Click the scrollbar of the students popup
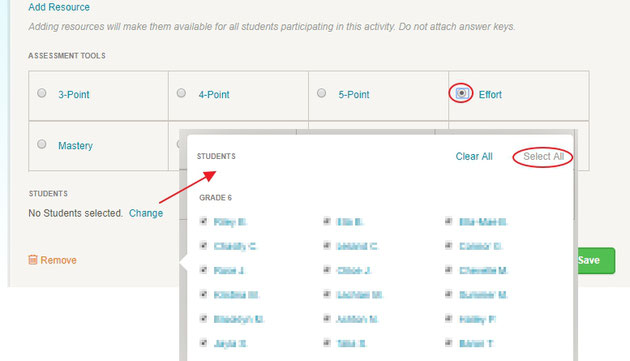 tap(576, 175)
